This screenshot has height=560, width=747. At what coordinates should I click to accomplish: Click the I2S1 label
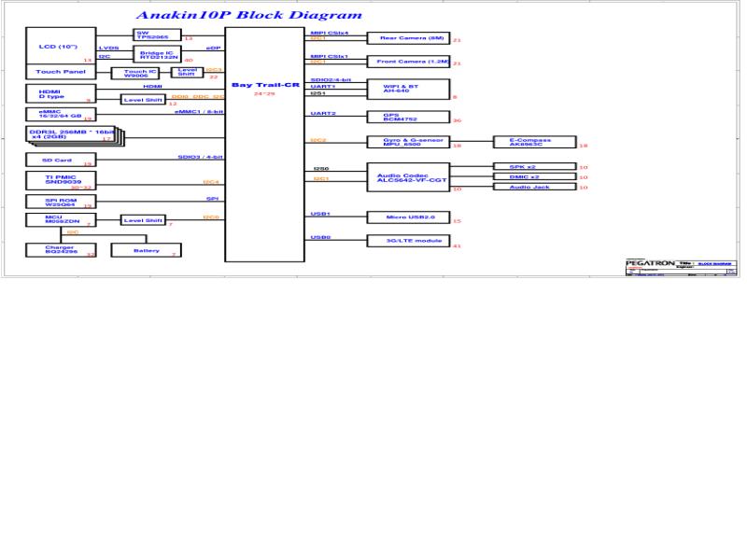coord(317,93)
